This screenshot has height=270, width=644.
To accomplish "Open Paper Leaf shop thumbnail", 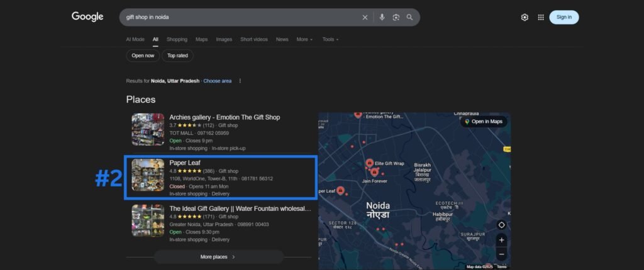I will tap(148, 175).
